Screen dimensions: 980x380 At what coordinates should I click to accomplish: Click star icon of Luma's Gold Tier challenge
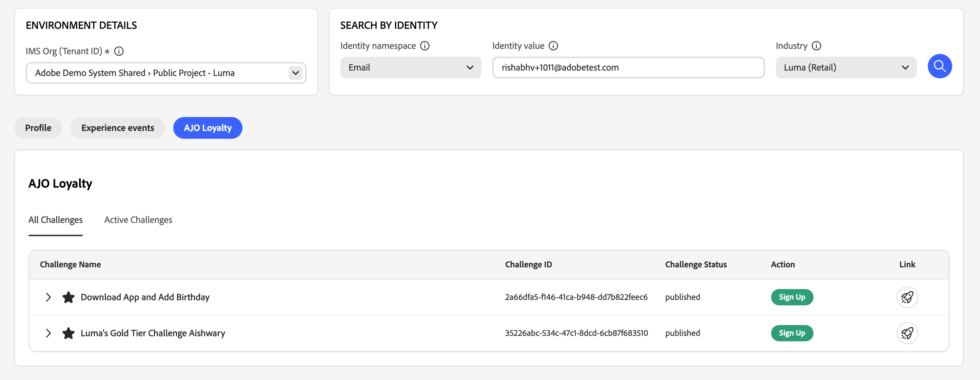point(68,333)
